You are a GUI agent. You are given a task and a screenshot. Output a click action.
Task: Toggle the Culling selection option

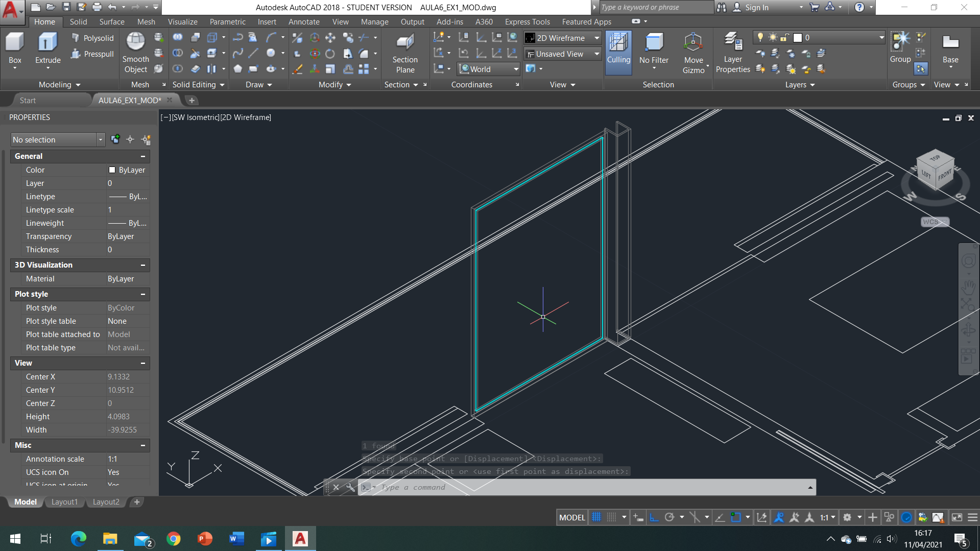point(618,43)
